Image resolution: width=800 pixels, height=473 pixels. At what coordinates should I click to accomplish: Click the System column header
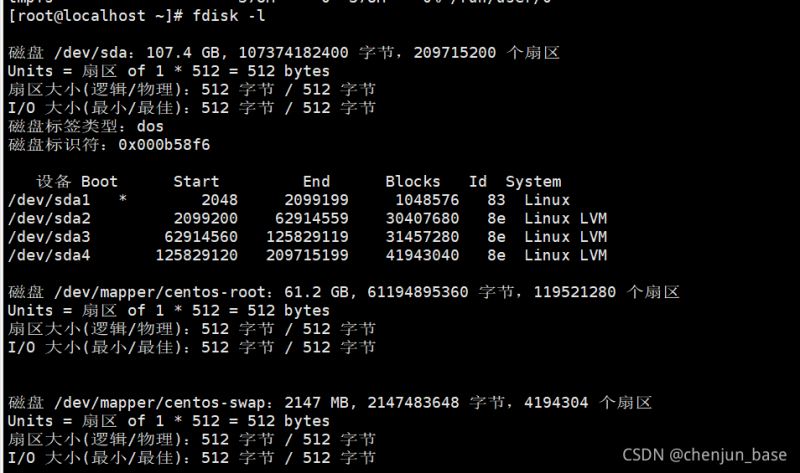tap(533, 182)
